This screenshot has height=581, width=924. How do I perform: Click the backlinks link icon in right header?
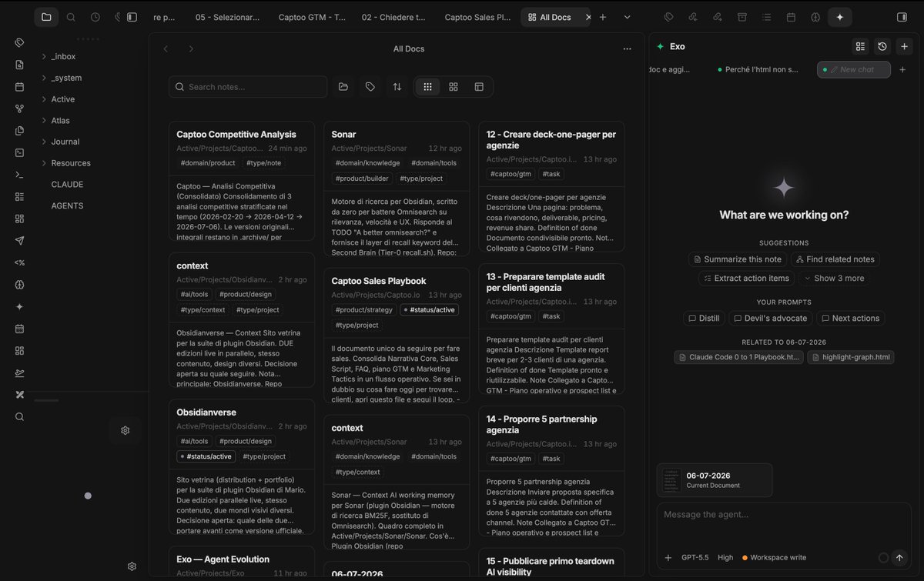click(693, 17)
